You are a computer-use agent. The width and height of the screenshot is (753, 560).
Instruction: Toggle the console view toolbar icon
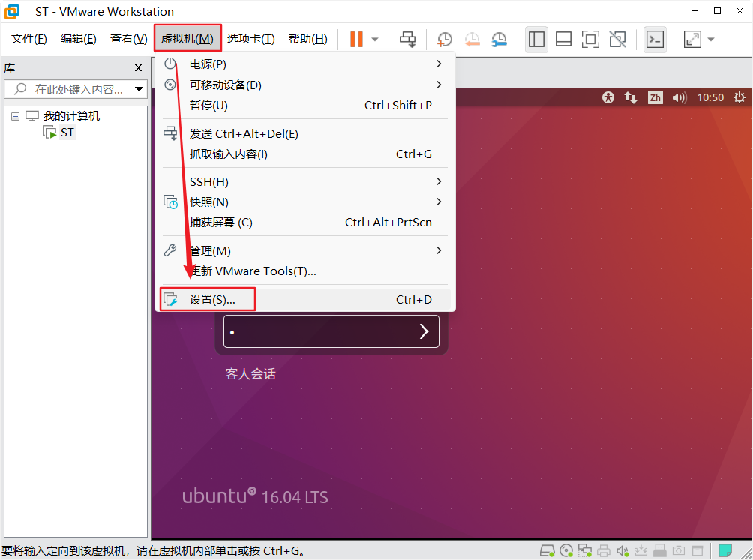point(655,39)
